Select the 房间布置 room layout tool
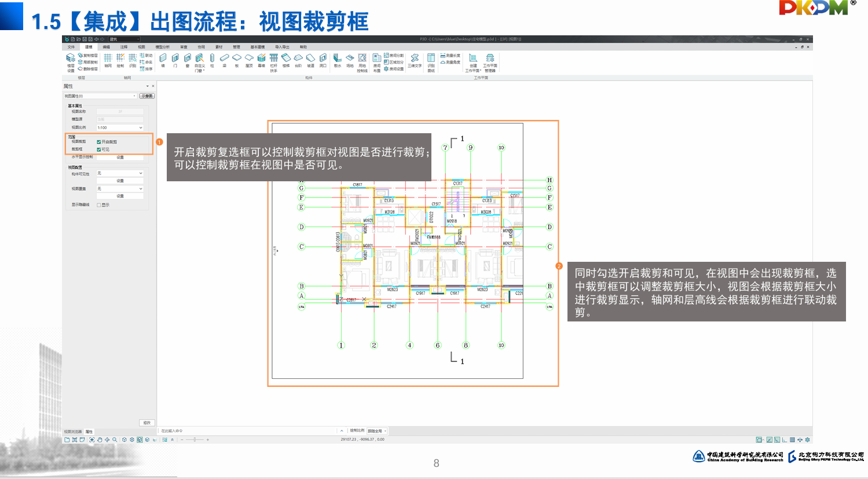The width and height of the screenshot is (868, 479). (376, 60)
